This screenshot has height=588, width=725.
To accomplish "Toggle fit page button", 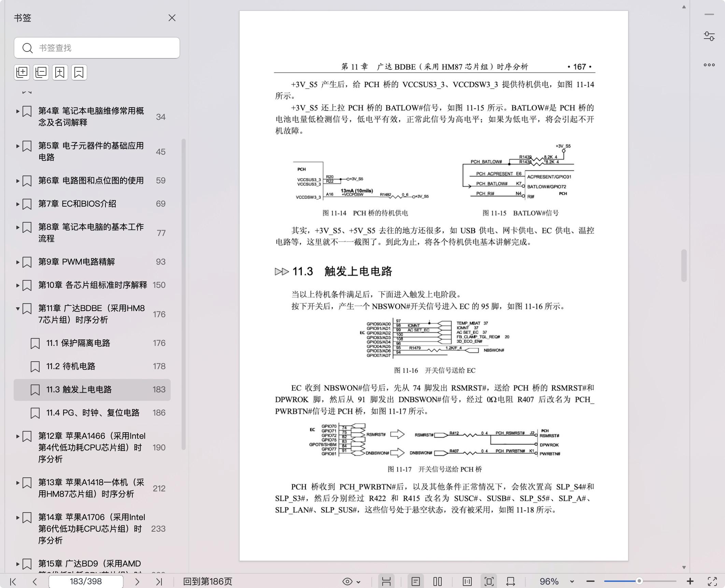I will [489, 582].
